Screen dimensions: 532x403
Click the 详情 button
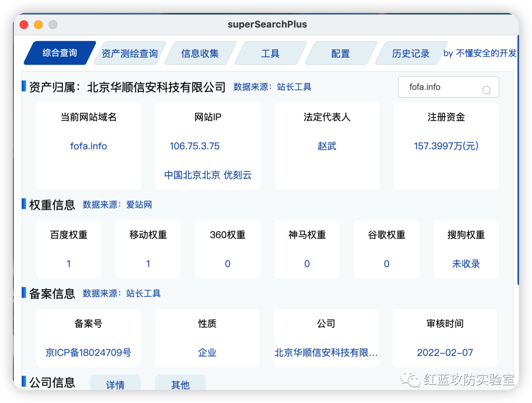pyautogui.click(x=115, y=384)
